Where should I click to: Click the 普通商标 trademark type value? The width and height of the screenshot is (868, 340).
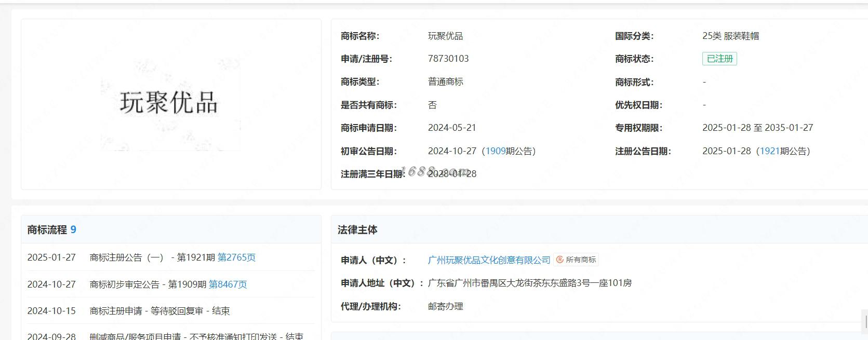coord(445,81)
